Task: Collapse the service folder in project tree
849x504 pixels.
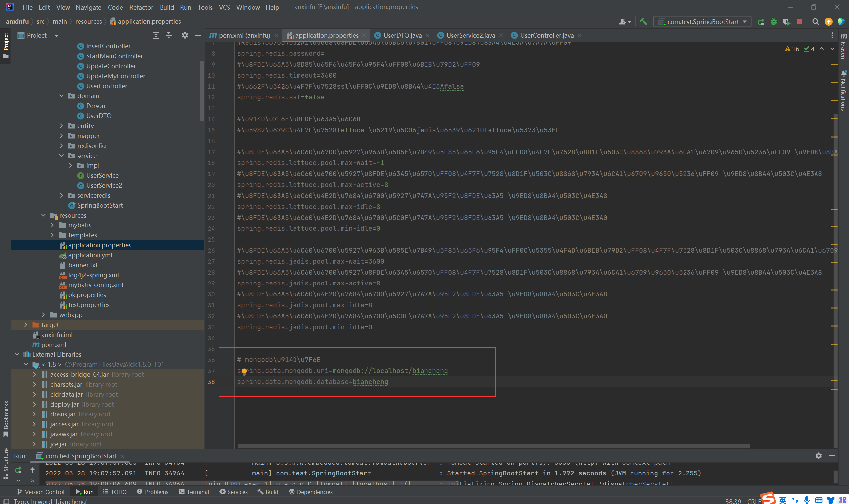Action: [61, 156]
